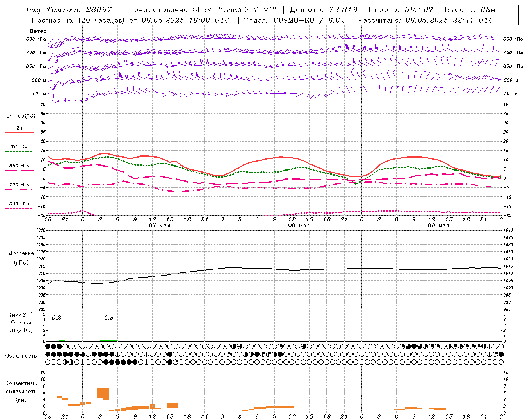The image size is (525, 420).
Task: Click the 'Облачность' cloud cover label
Action: pos(21,356)
